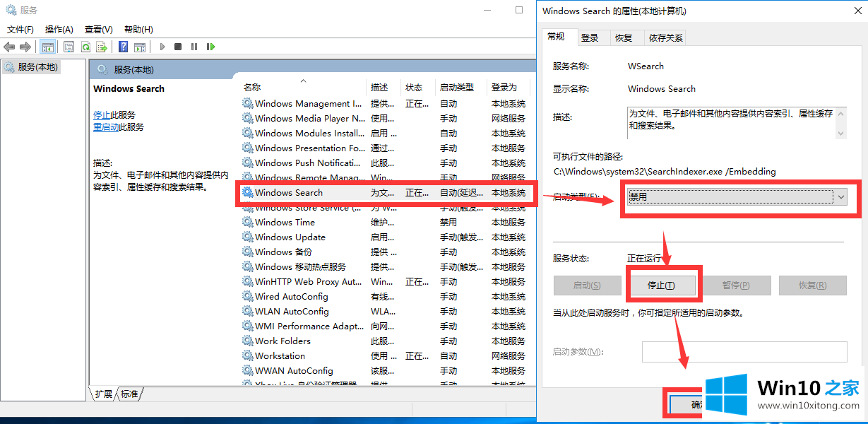Click gear icon beside Windows Presentation Foundation
Image resolution: width=868 pixels, height=424 pixels.
[x=247, y=148]
